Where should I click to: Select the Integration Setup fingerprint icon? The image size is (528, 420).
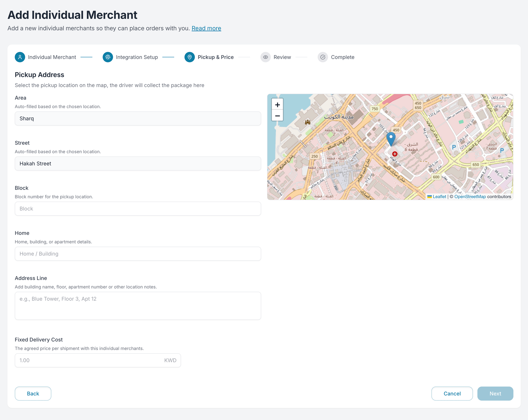click(x=108, y=57)
